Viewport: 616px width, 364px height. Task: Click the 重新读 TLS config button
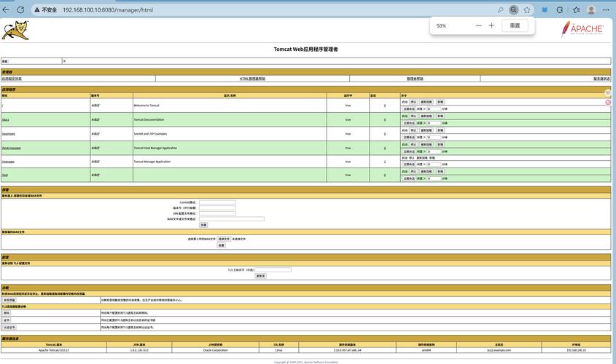260,276
